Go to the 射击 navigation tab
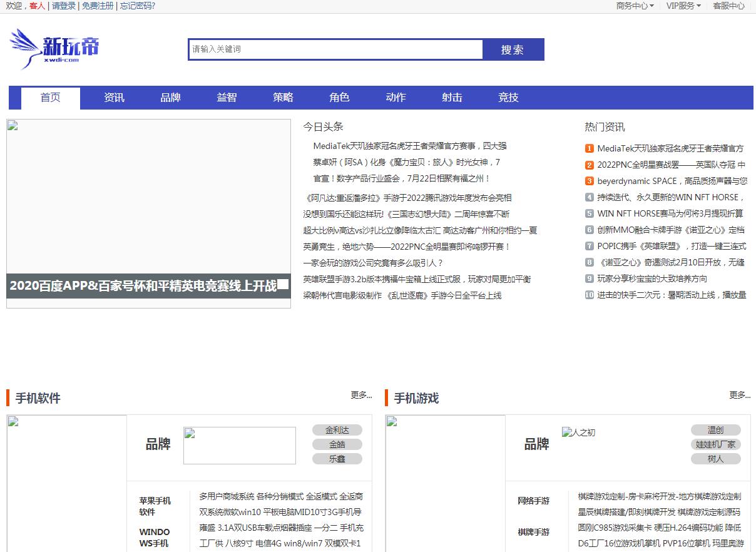The width and height of the screenshot is (756, 552). pos(452,98)
